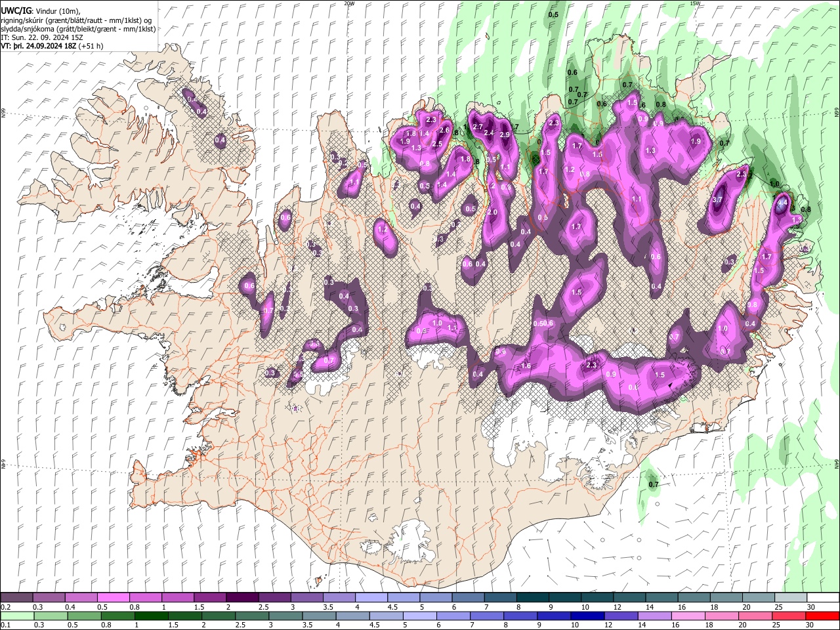Screen dimensions: 840x630
Task: Select the 'slydda/snjókoma' snow legend description line
Action: pos(79,29)
